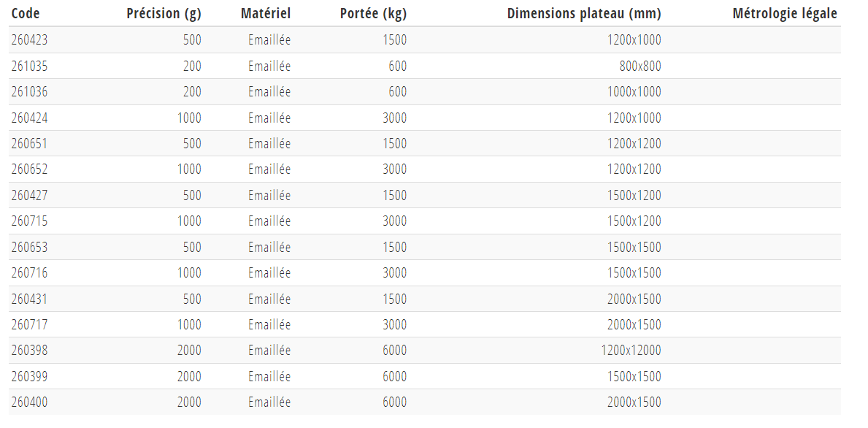
Task: Click product code 260715
Action: click(x=29, y=221)
